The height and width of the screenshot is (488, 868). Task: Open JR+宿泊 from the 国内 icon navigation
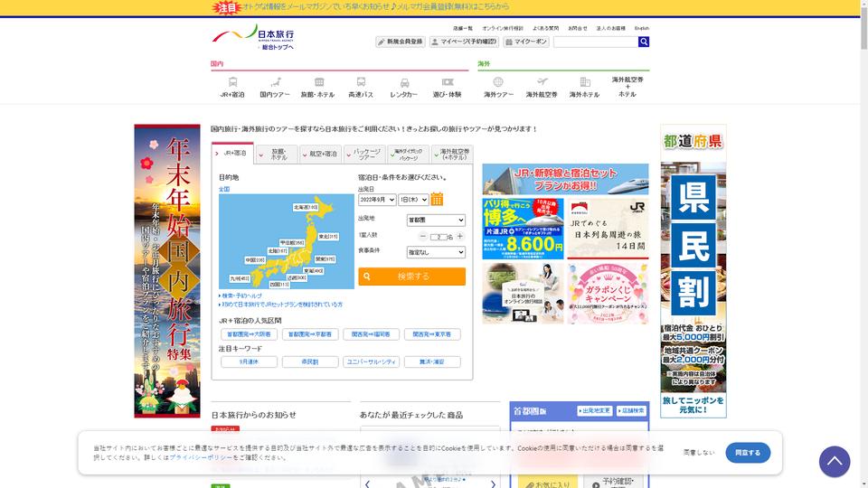tap(232, 88)
